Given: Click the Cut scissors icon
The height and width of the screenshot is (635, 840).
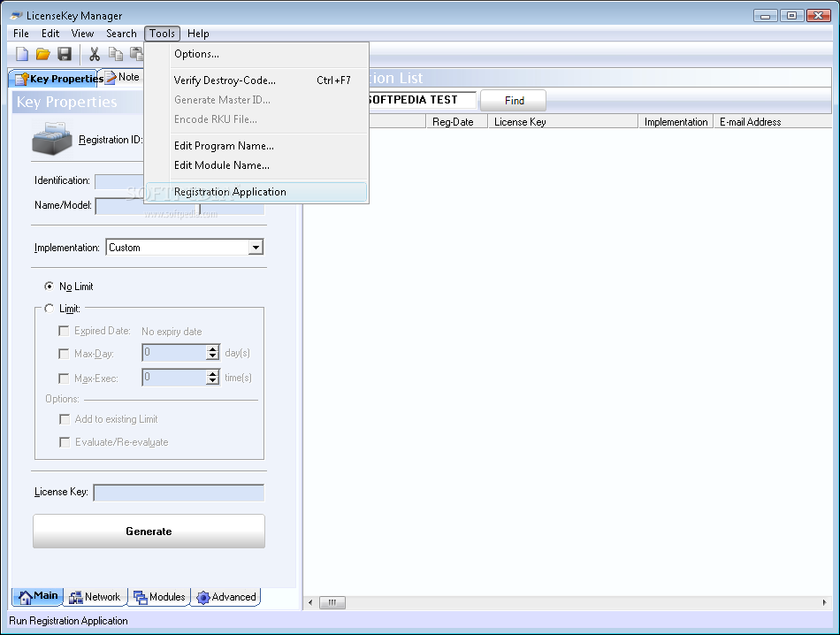Looking at the screenshot, I should (95, 54).
